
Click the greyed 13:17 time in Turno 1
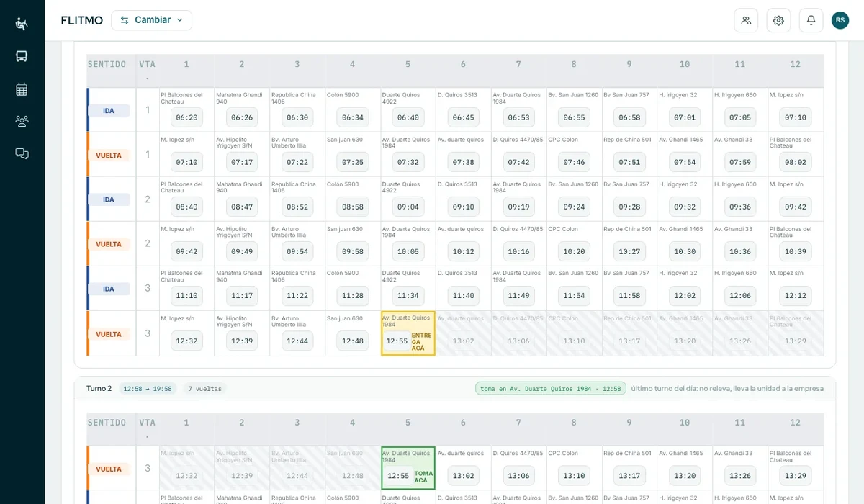point(629,341)
